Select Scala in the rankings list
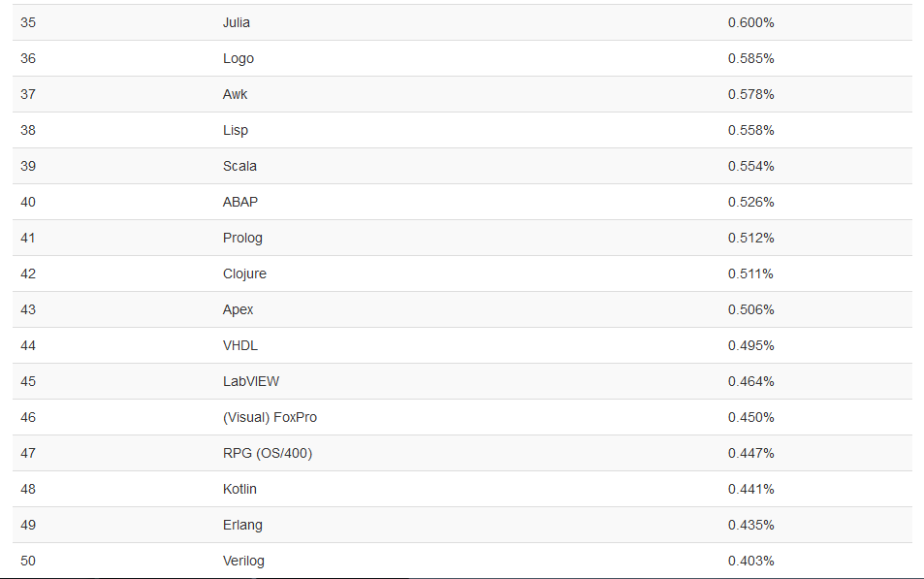This screenshot has height=579, width=924. tap(239, 166)
